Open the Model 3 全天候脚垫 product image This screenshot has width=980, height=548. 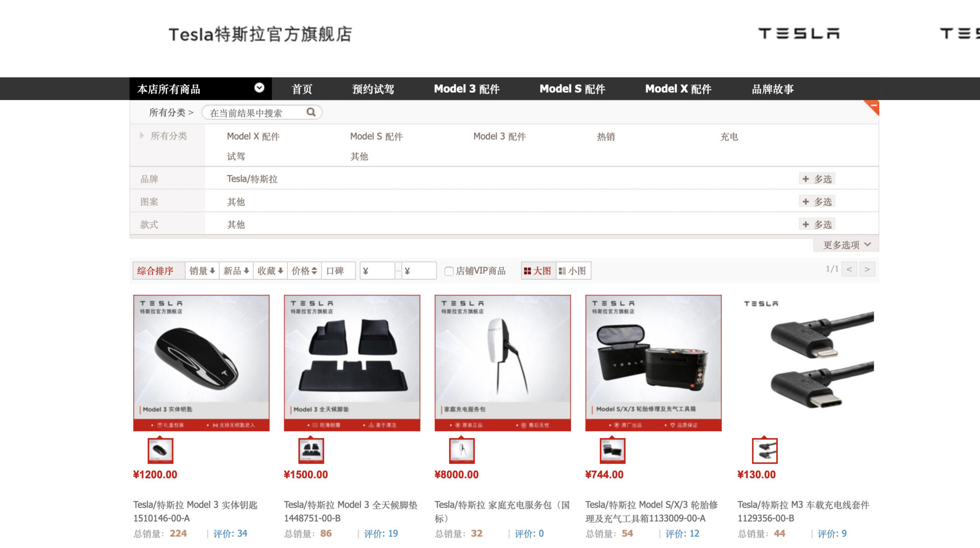tap(352, 363)
